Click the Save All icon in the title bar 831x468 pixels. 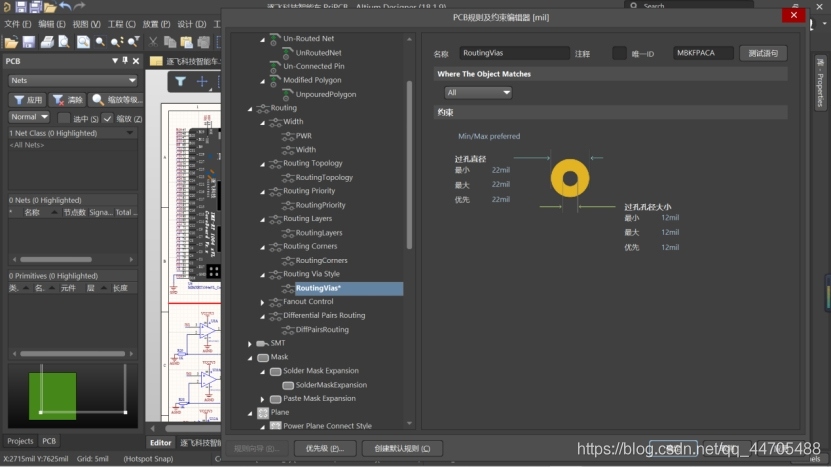pos(35,6)
